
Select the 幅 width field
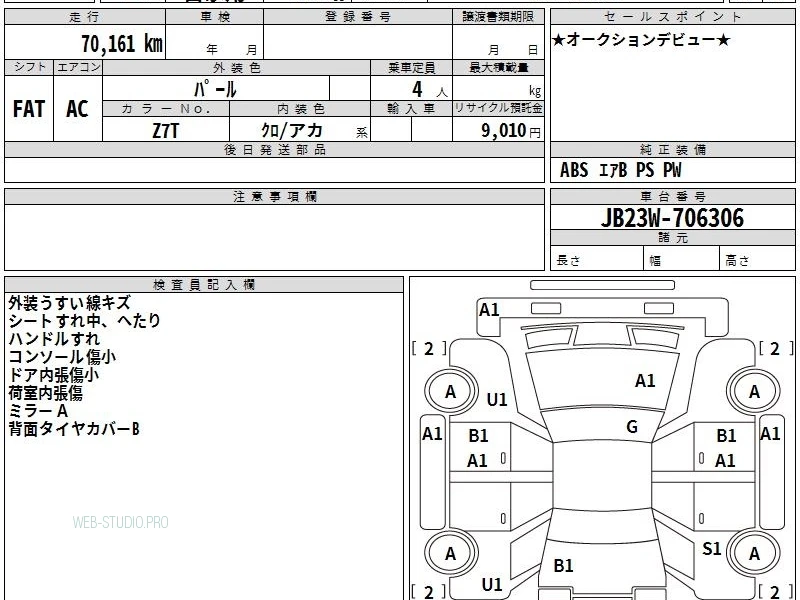(682, 259)
